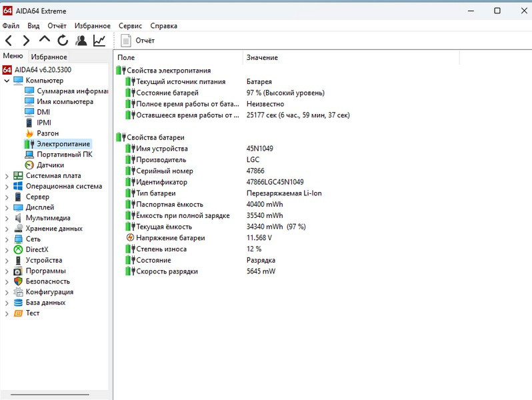Open the Файл menu

[11, 26]
